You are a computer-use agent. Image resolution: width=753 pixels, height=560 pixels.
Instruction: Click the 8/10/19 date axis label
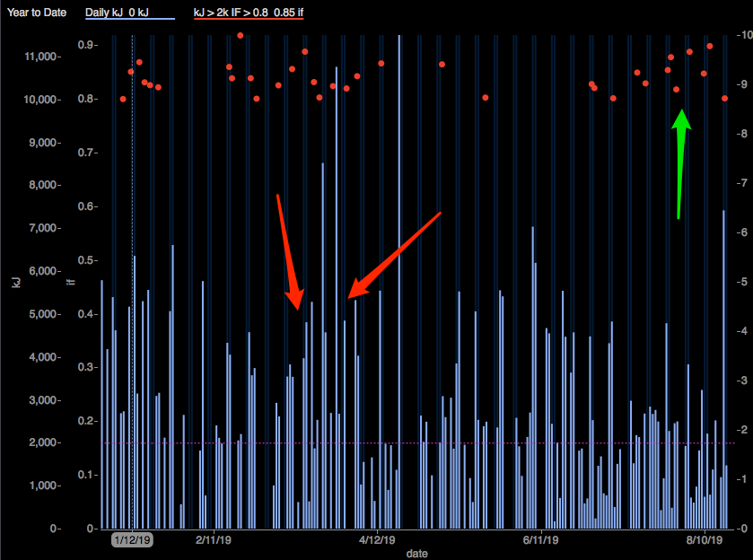704,540
